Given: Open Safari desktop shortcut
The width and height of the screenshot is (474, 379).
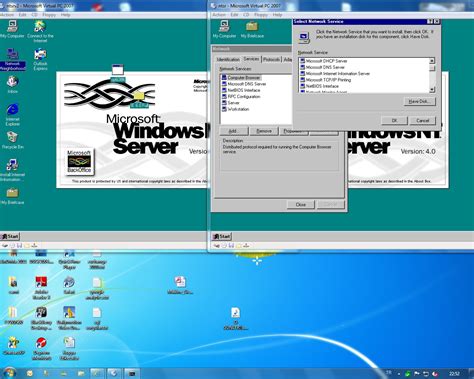Looking at the screenshot, I should click(69, 285).
